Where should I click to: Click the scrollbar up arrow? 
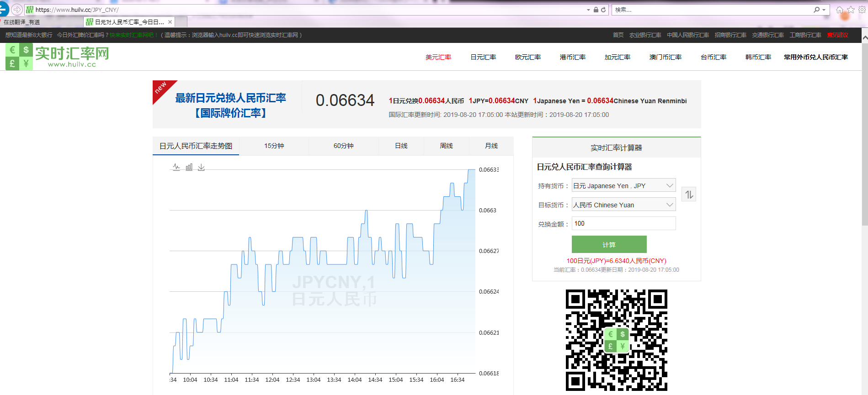pos(864,38)
